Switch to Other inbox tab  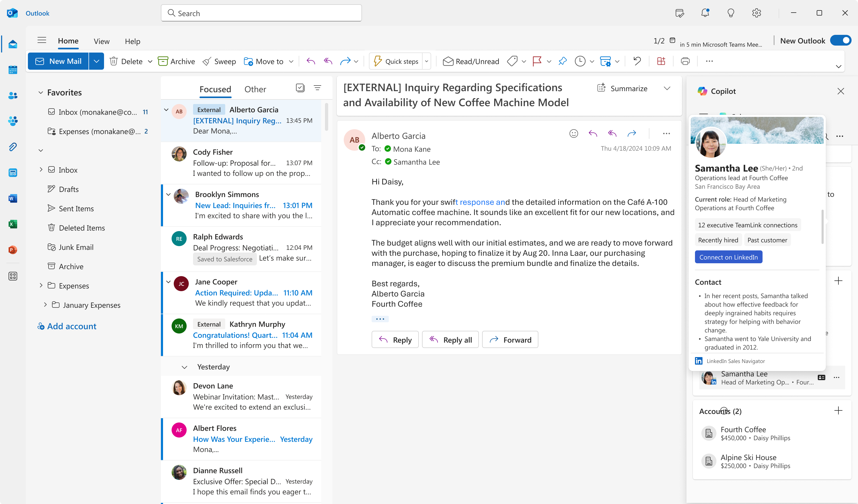click(x=255, y=89)
